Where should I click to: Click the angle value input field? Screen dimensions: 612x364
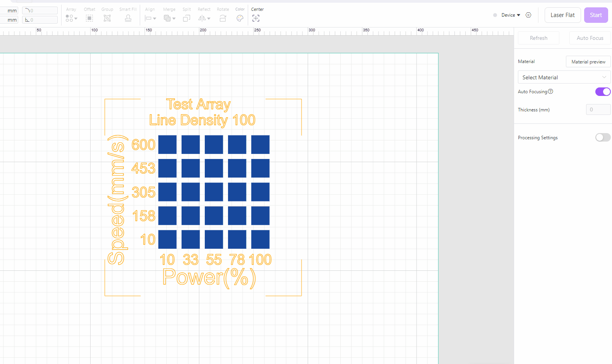click(x=40, y=20)
